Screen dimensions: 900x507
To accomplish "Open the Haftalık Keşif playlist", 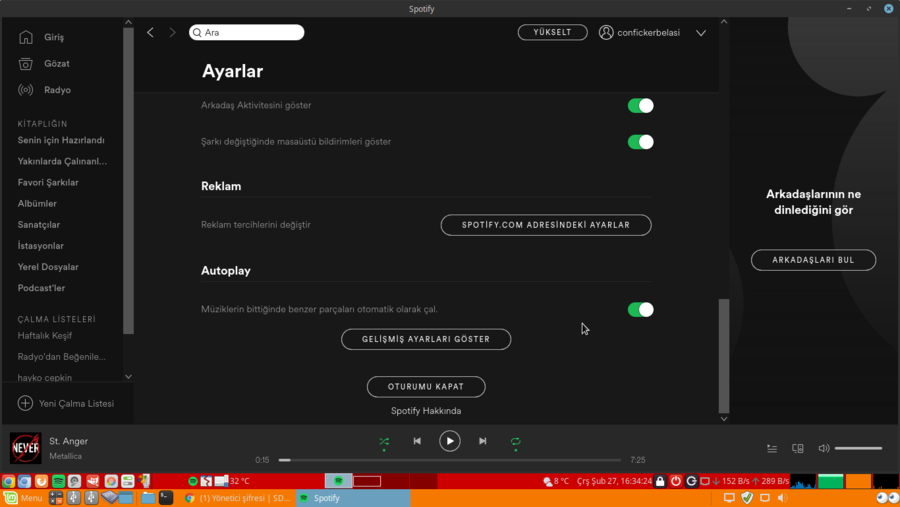I will (44, 336).
